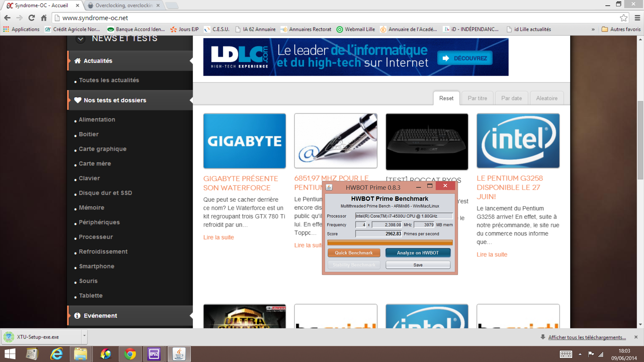The height and width of the screenshot is (362, 644).
Task: Bookmark this page with the star icon
Action: coord(624,18)
